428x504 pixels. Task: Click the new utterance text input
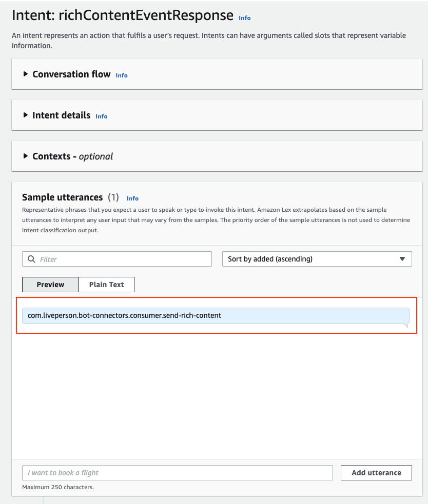(178, 473)
